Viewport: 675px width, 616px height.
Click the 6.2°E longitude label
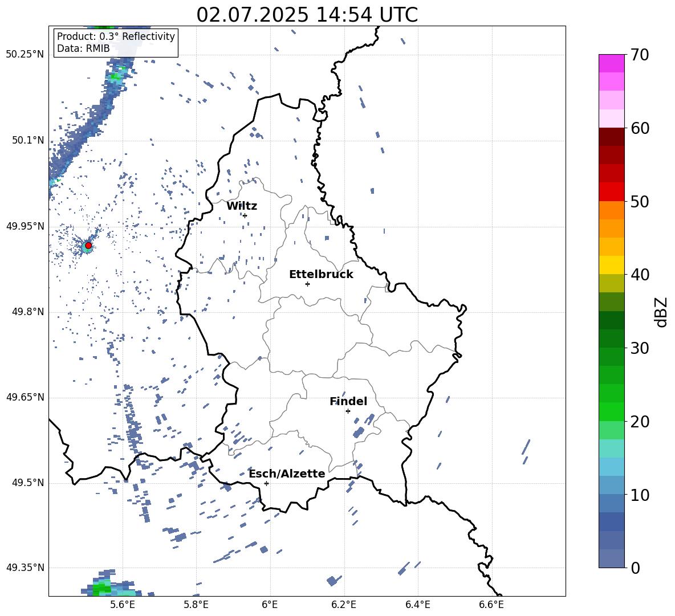[x=344, y=605]
